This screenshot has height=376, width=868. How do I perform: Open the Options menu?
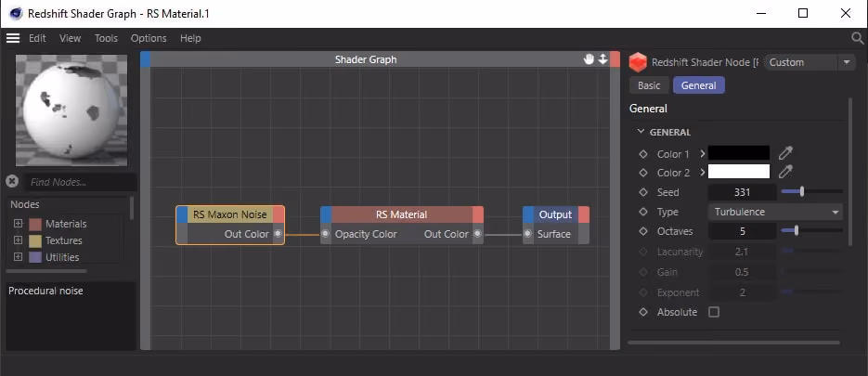(149, 38)
